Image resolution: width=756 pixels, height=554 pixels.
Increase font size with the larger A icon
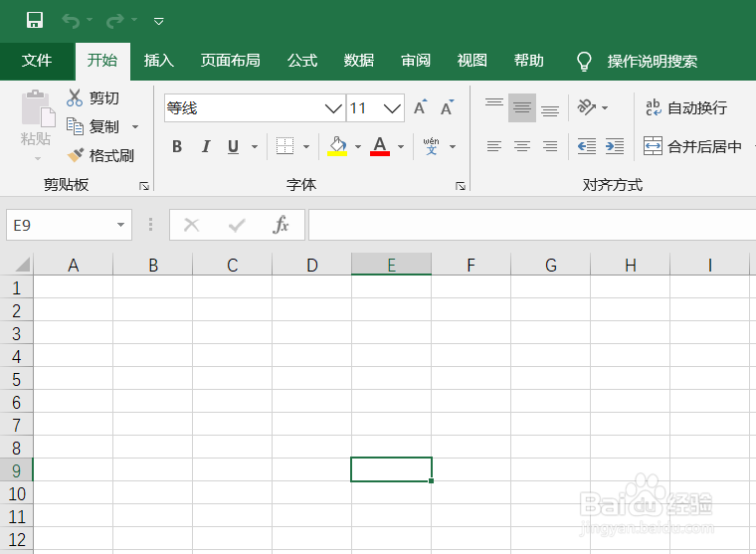click(420, 107)
